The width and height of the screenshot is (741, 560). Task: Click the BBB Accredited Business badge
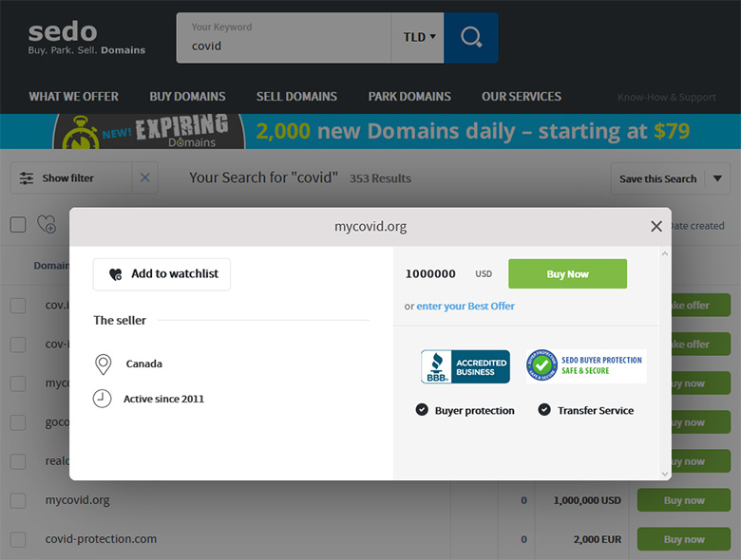pos(465,366)
